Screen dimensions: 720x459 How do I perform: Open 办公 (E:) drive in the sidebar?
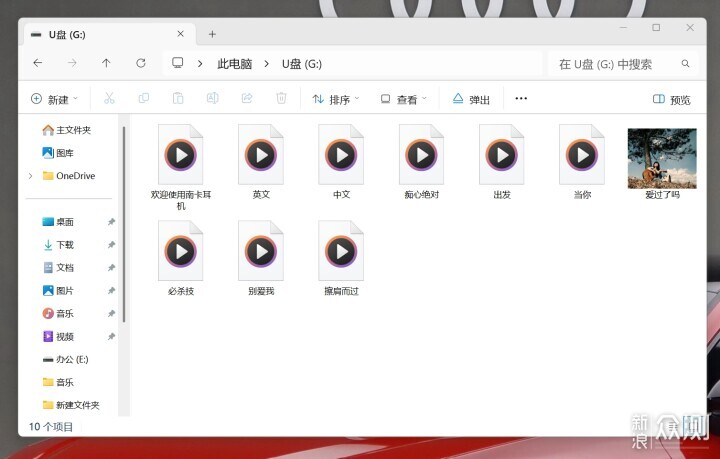[65, 359]
